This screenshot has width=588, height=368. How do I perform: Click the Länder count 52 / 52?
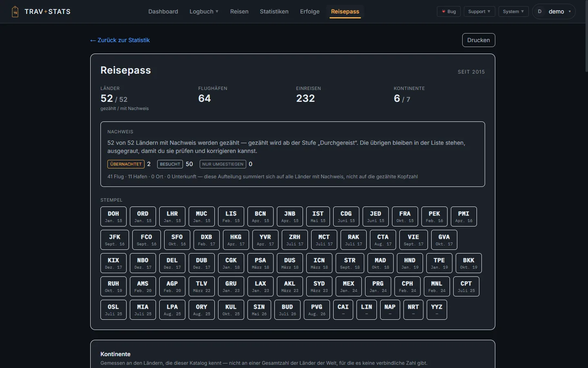(114, 99)
